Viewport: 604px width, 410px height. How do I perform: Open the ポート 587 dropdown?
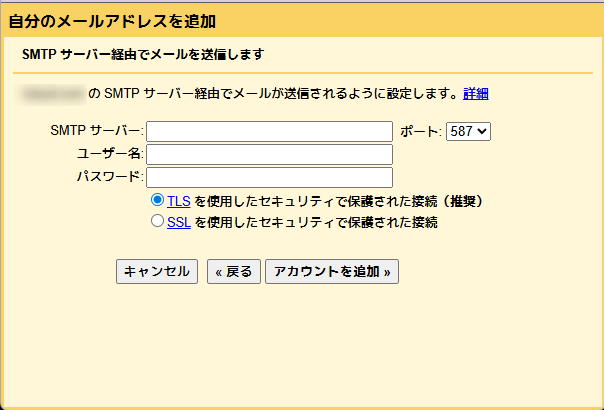pyautogui.click(x=468, y=132)
